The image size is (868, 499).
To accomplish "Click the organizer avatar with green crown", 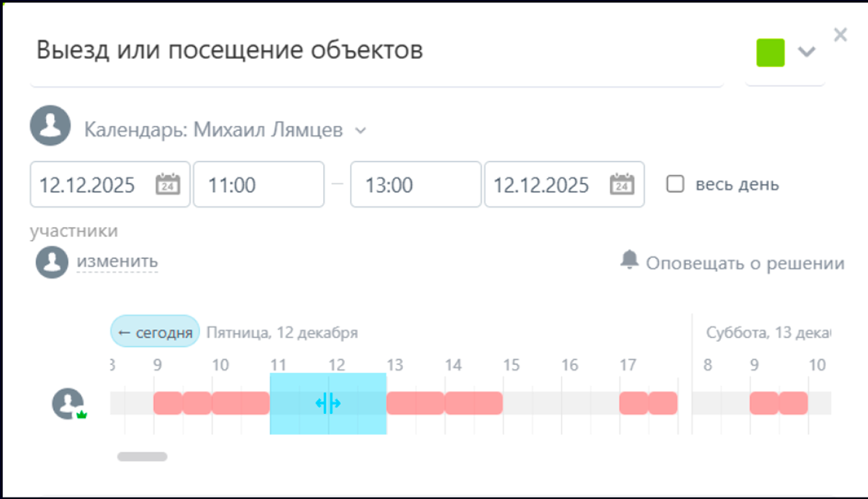I will pos(68,404).
